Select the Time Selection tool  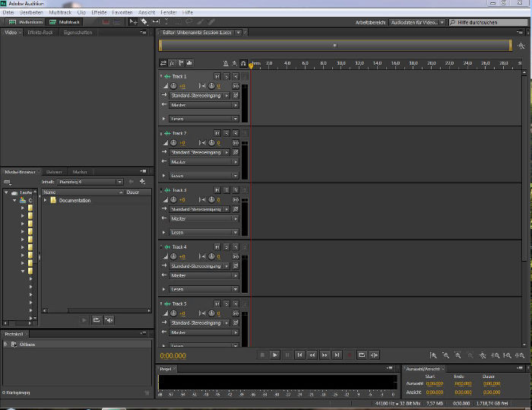pos(166,22)
